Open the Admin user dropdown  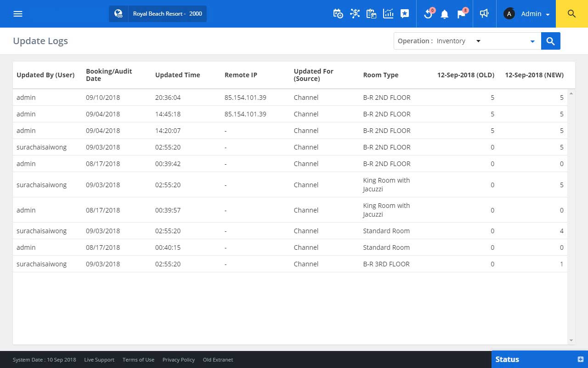[536, 14]
